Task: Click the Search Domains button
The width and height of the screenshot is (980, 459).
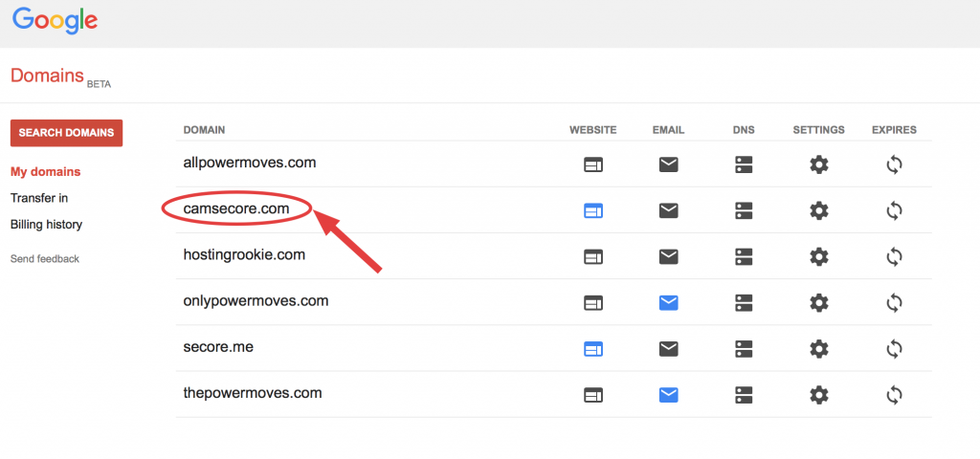Action: point(66,133)
